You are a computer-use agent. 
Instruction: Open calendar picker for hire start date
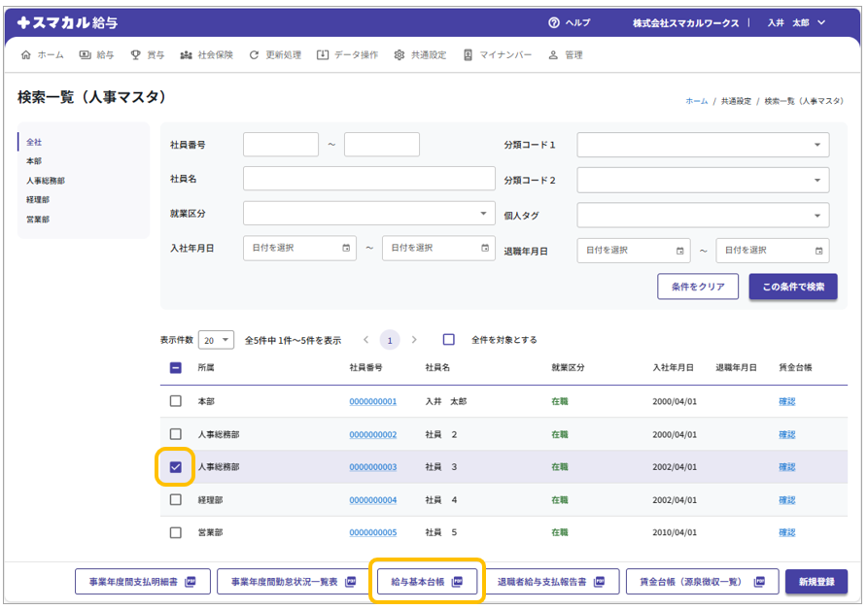point(346,249)
